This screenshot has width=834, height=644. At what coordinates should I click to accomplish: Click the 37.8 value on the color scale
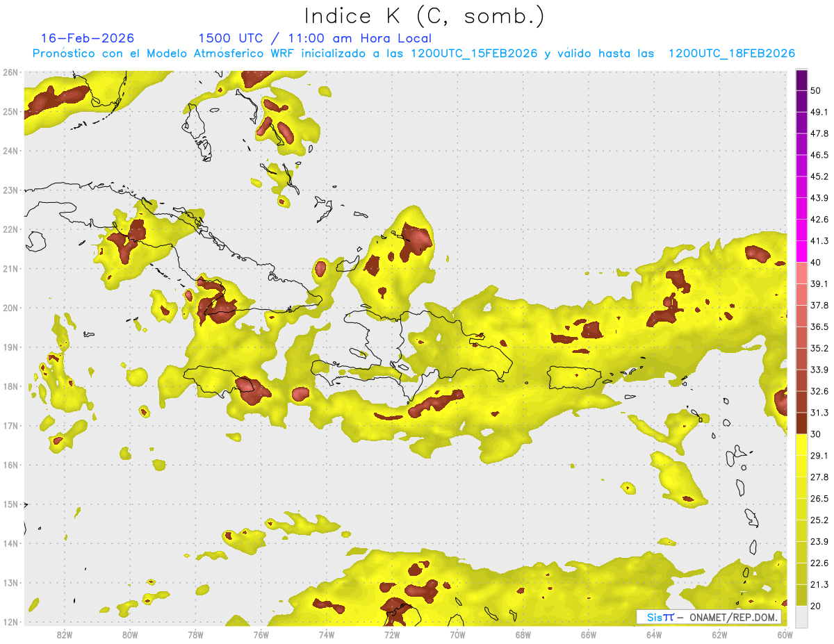[819, 306]
